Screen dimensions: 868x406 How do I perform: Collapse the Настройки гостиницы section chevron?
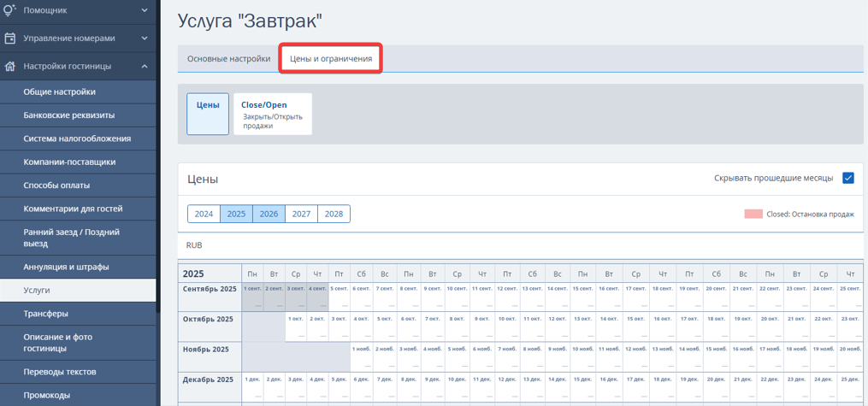click(x=145, y=66)
